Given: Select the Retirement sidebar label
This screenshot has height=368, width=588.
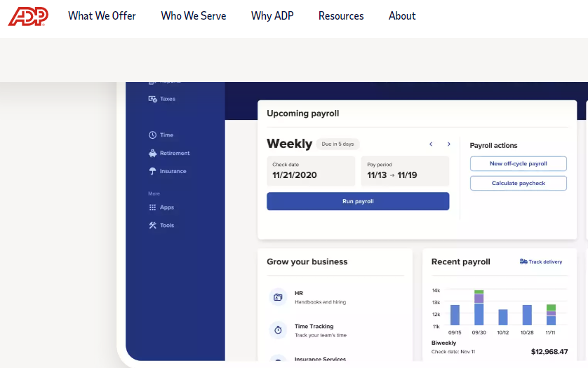Looking at the screenshot, I should click(175, 153).
